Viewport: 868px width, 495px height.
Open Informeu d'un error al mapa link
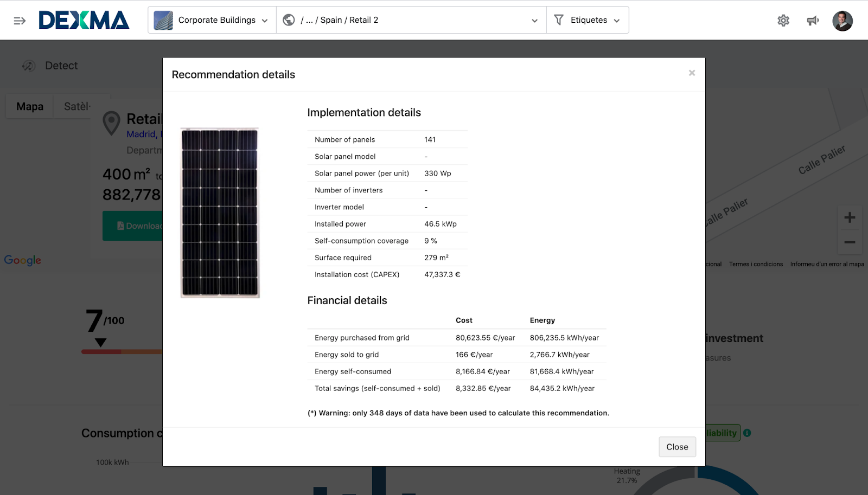click(827, 264)
